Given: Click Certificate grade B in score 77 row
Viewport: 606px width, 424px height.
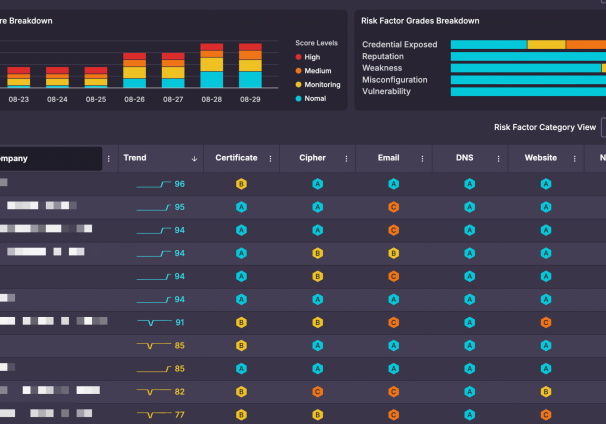Looking at the screenshot, I should (x=241, y=415).
